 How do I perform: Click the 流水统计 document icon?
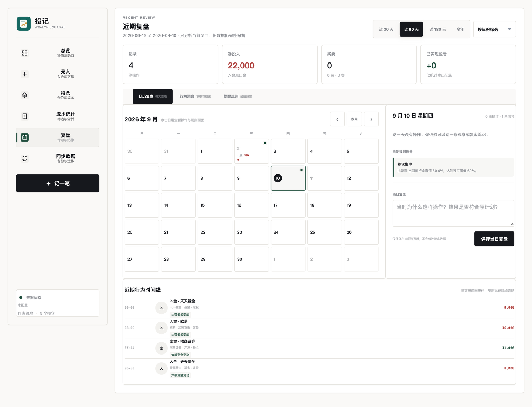click(x=24, y=116)
